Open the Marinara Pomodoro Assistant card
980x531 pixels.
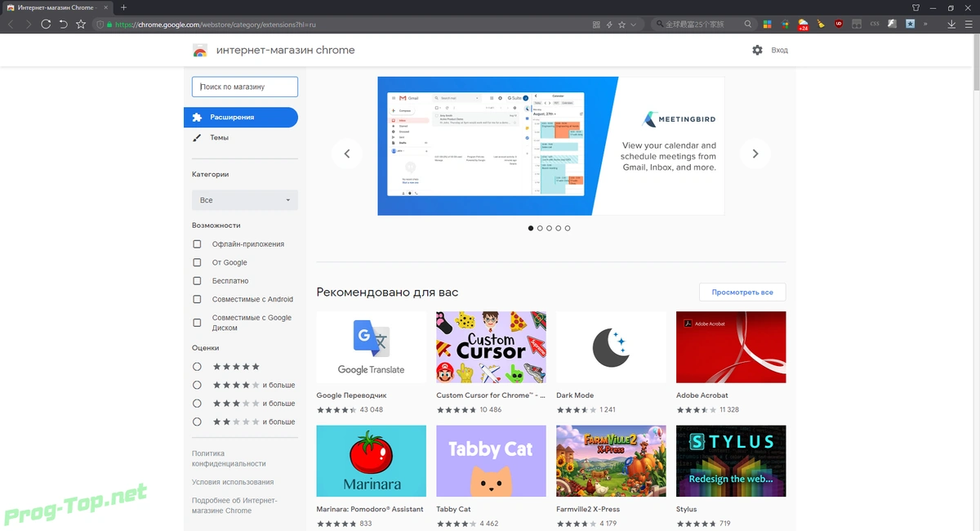(x=372, y=476)
